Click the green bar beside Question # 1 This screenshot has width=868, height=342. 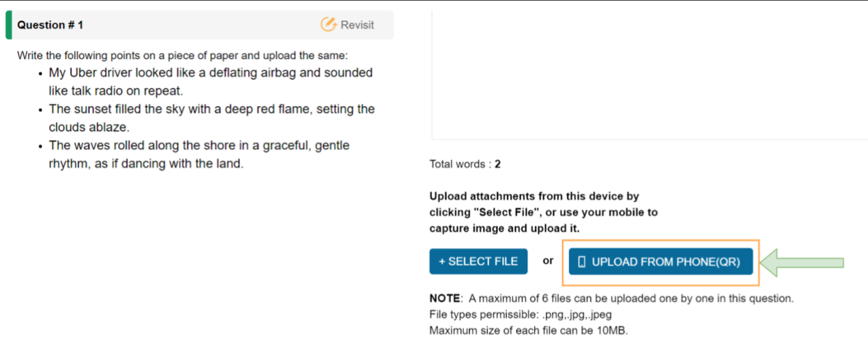coord(9,25)
